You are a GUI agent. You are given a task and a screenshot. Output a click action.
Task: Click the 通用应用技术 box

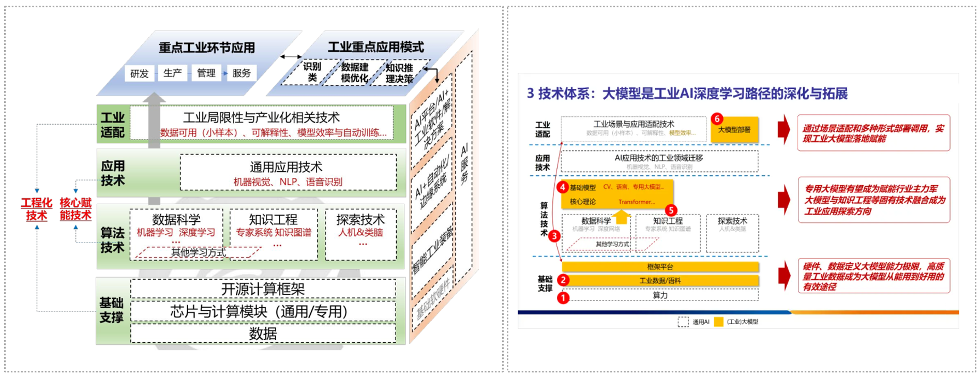pos(288,172)
